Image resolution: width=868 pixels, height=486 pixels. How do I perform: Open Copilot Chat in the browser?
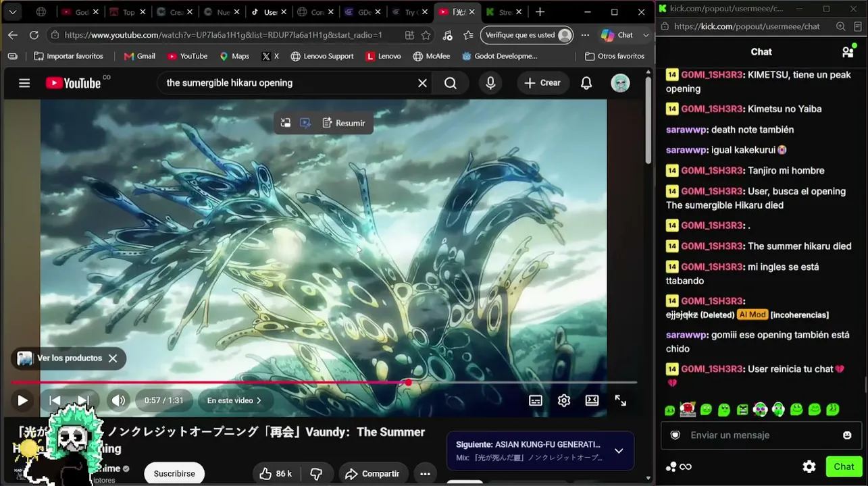(x=617, y=35)
